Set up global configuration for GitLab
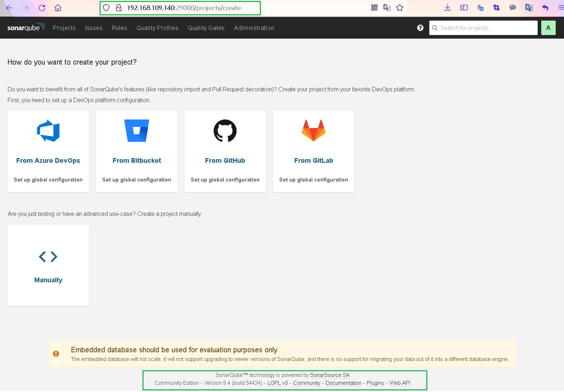564x392 pixels. click(313, 180)
